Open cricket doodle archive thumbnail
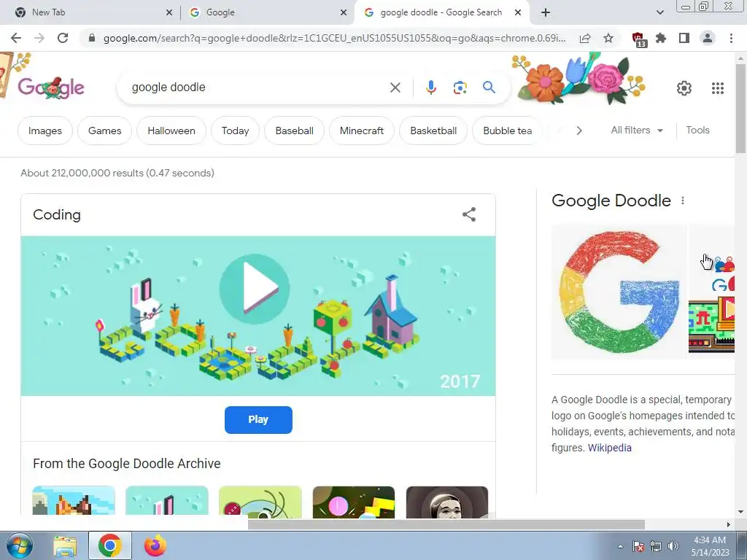This screenshot has height=560, width=747. (x=260, y=502)
